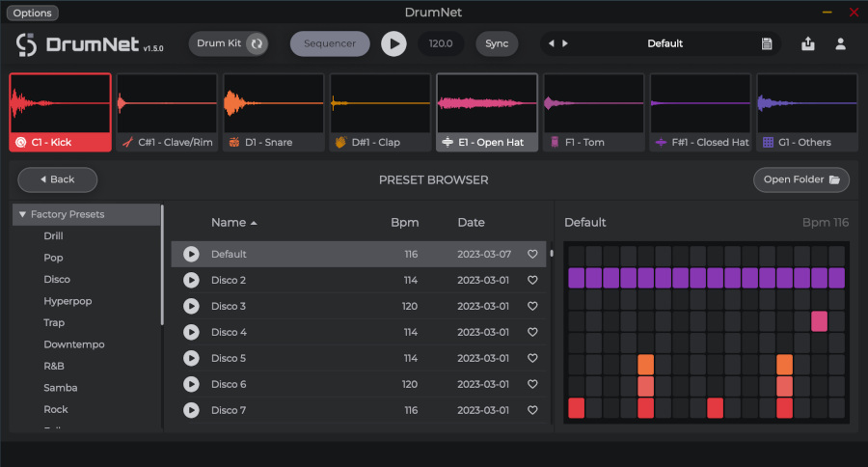
Task: Toggle favorite heart on Default preset
Action: (532, 254)
